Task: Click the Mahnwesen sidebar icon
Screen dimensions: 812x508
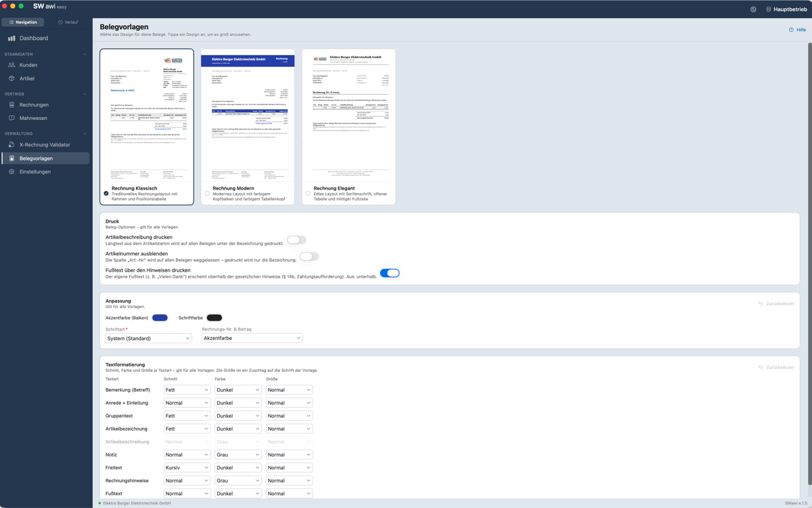Action: (x=12, y=118)
